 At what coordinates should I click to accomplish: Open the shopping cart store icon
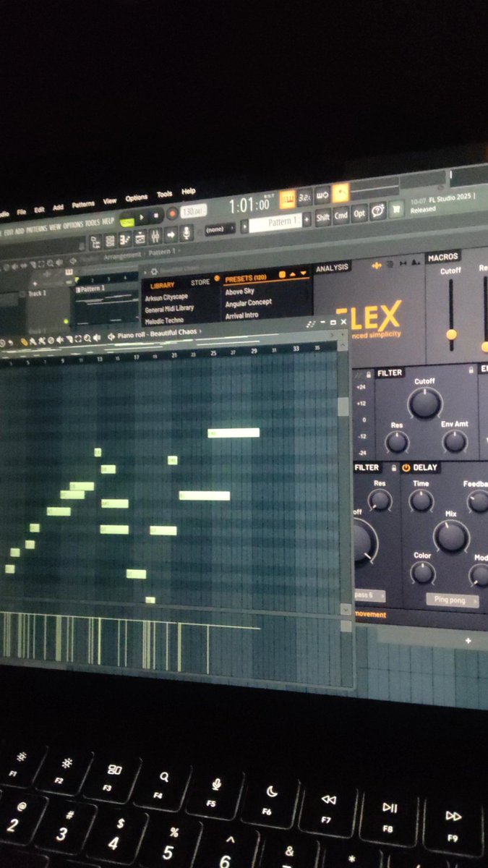coord(396,210)
